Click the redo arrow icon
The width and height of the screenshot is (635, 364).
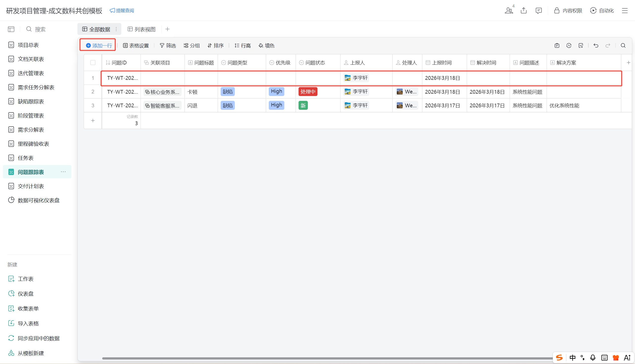[x=607, y=46]
